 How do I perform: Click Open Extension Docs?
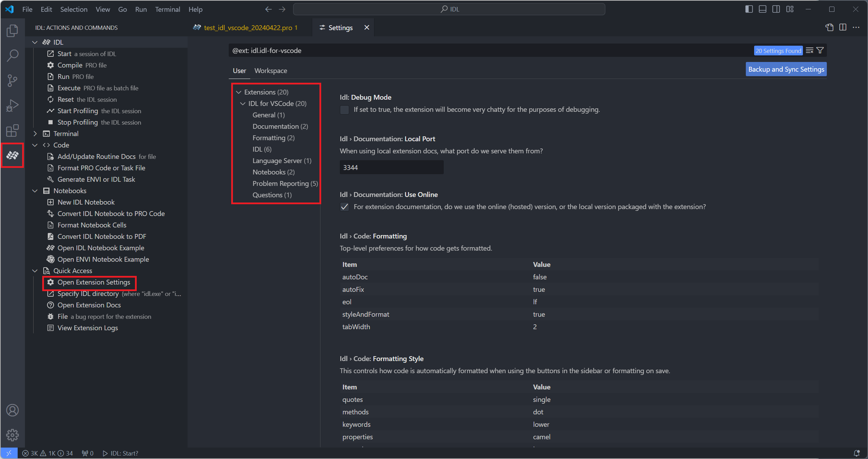point(89,305)
